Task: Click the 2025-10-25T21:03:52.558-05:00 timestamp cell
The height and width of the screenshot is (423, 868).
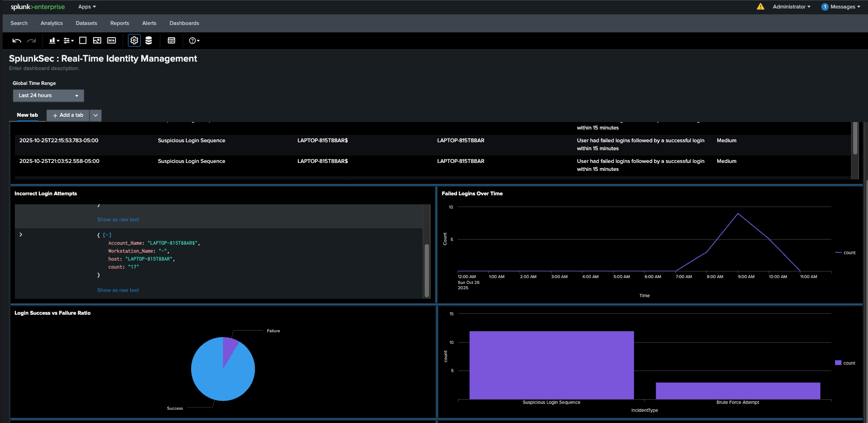Action: [59, 161]
